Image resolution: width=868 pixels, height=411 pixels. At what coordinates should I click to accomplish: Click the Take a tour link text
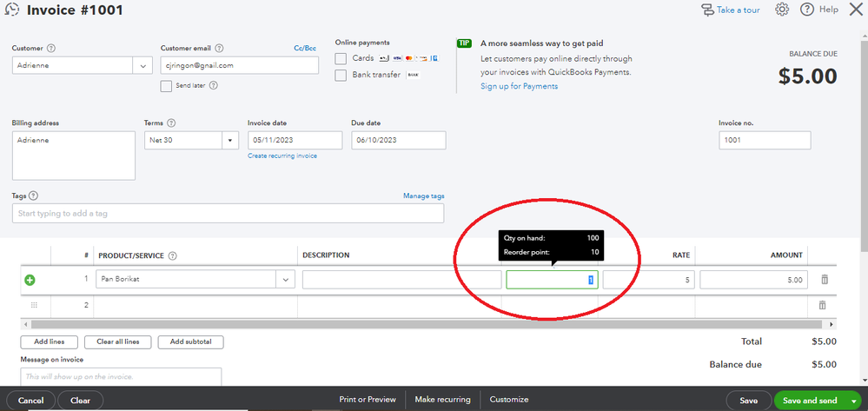(x=739, y=10)
